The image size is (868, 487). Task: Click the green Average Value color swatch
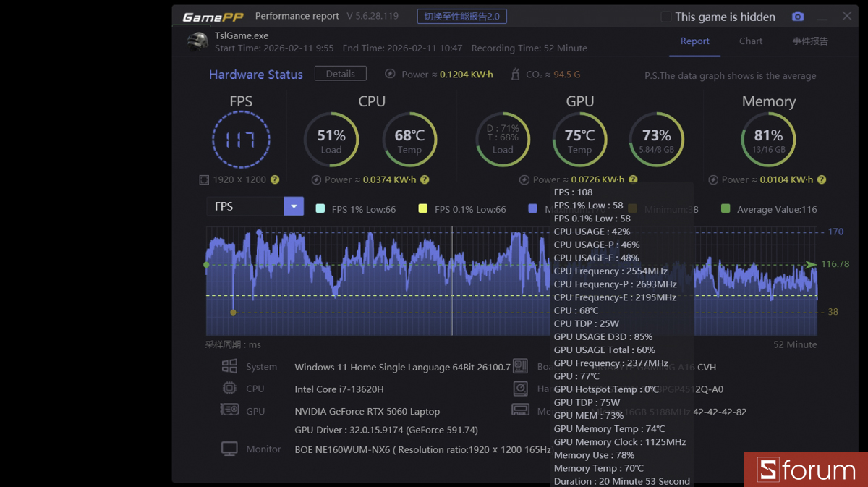(x=725, y=209)
